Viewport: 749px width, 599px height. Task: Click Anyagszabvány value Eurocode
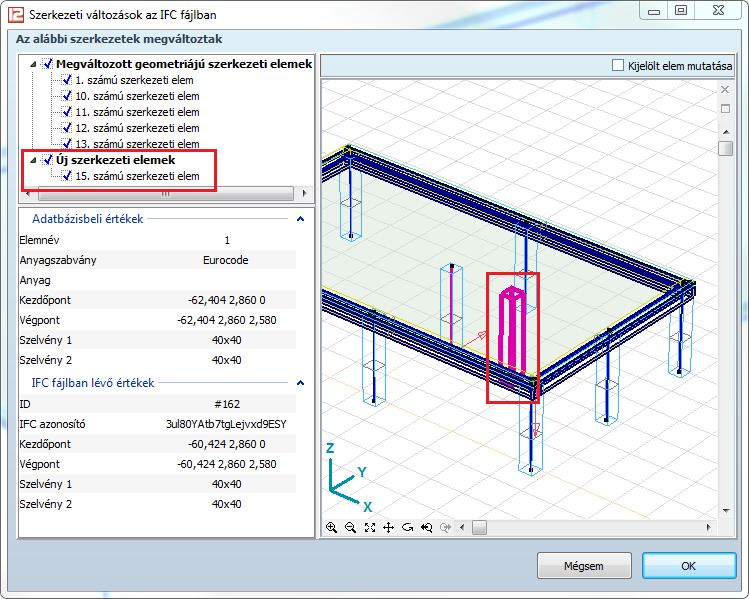pos(225,260)
